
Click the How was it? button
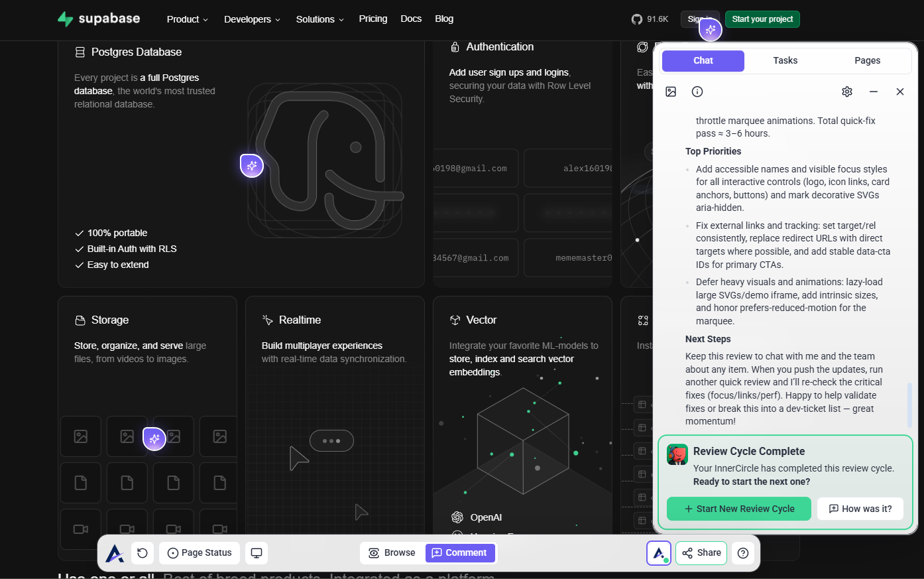860,509
